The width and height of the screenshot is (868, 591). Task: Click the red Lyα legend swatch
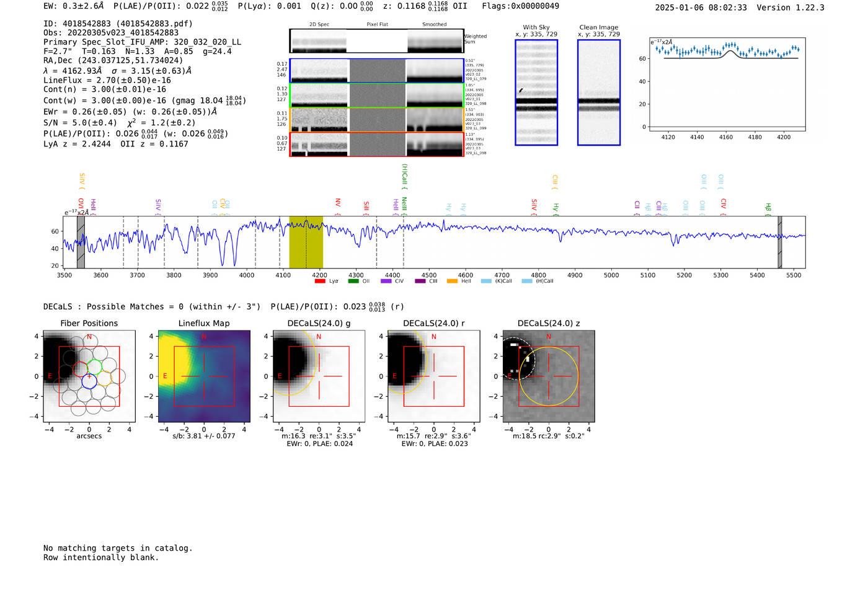[x=320, y=281]
